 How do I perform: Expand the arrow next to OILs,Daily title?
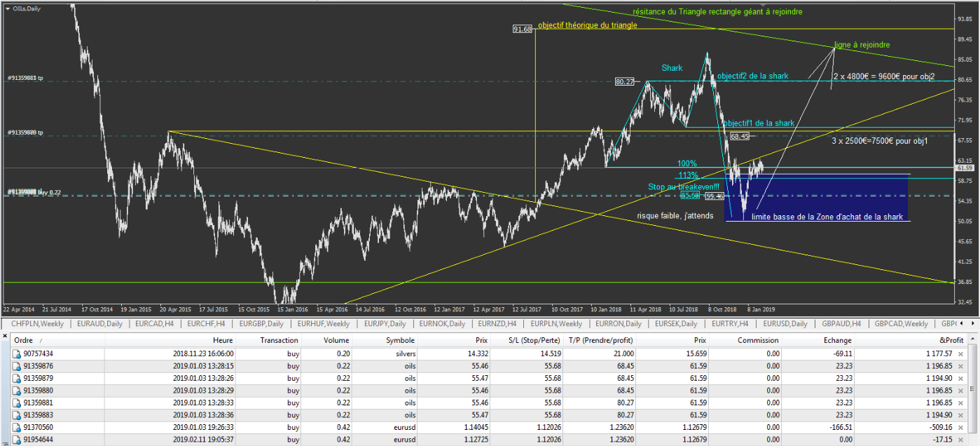click(8, 7)
